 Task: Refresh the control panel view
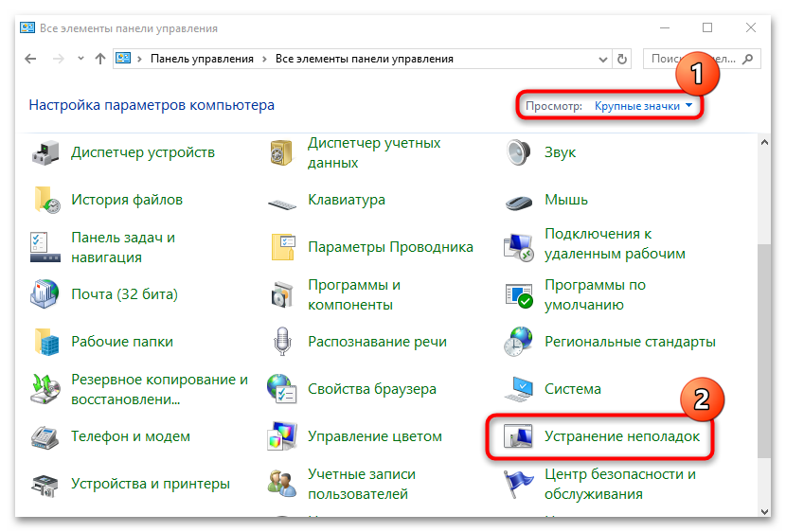(x=622, y=59)
